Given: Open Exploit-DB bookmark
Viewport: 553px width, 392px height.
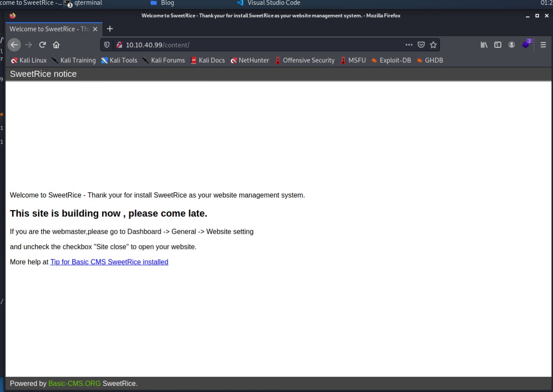Looking at the screenshot, I should pos(391,61).
